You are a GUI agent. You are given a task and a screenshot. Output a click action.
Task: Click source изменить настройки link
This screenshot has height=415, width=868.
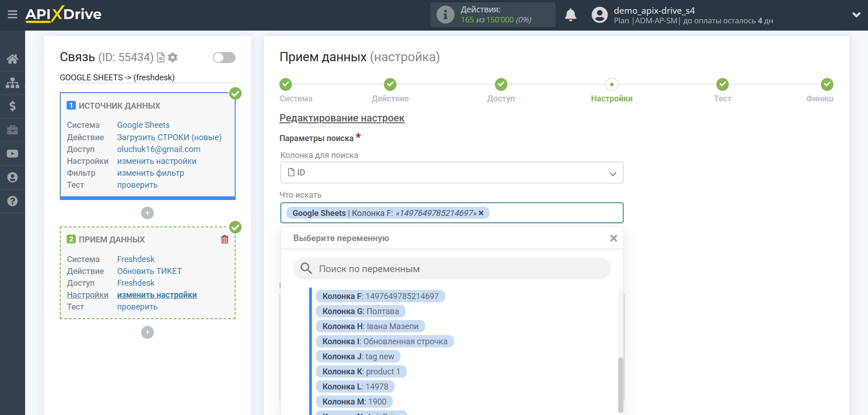(x=157, y=161)
